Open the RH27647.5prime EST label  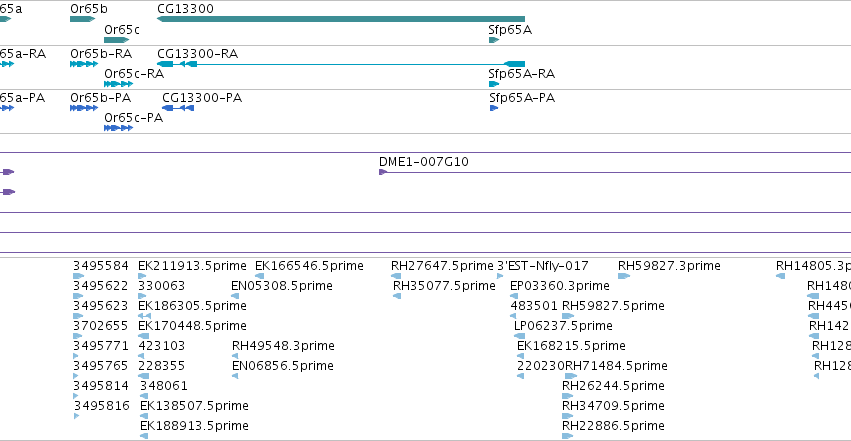click(x=442, y=266)
